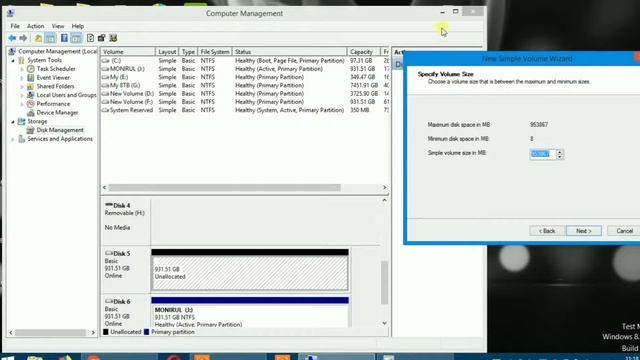Click the Simple volume size input field
Viewport: 640px width, 360px height.
[x=542, y=154]
